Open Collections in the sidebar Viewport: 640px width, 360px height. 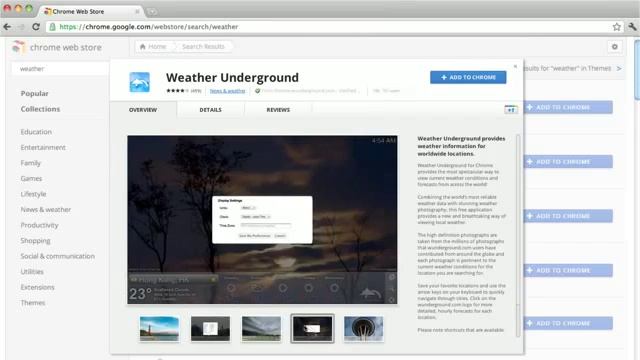[x=40, y=109]
